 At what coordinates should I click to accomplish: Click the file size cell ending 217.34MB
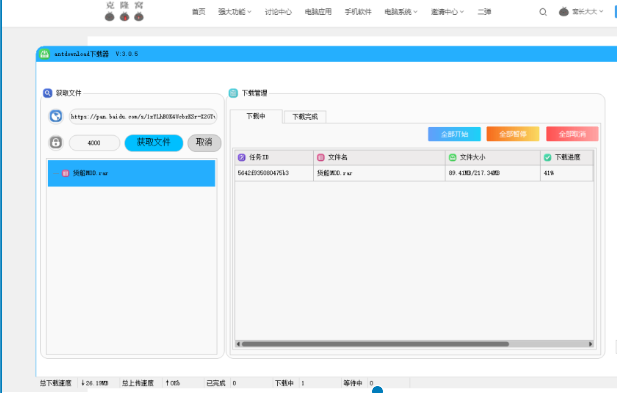pos(493,173)
